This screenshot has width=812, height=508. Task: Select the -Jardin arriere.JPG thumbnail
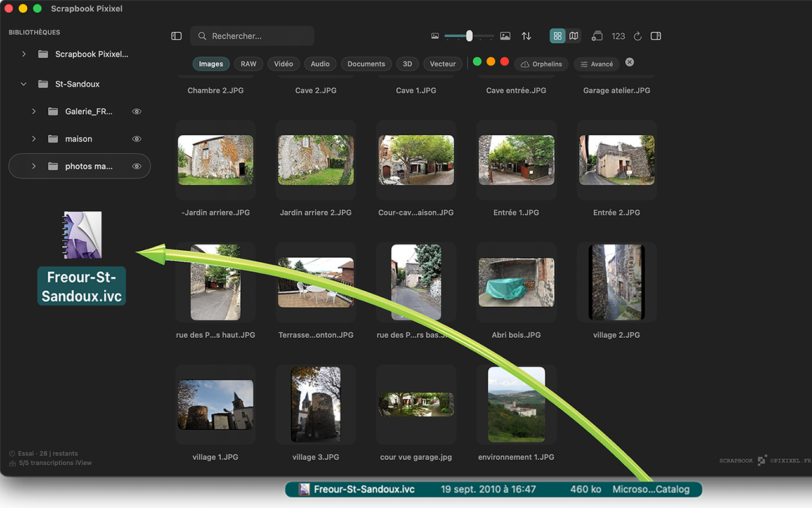[216, 160]
